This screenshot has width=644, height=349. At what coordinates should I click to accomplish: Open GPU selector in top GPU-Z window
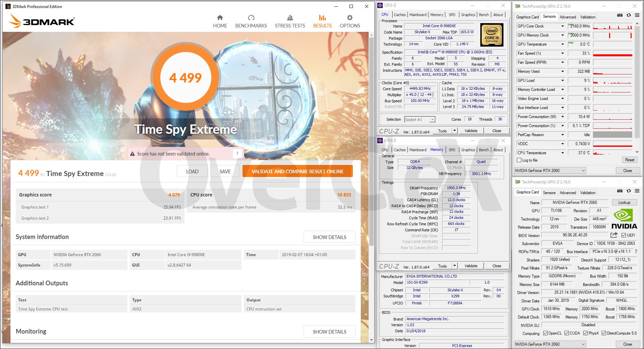(x=550, y=171)
